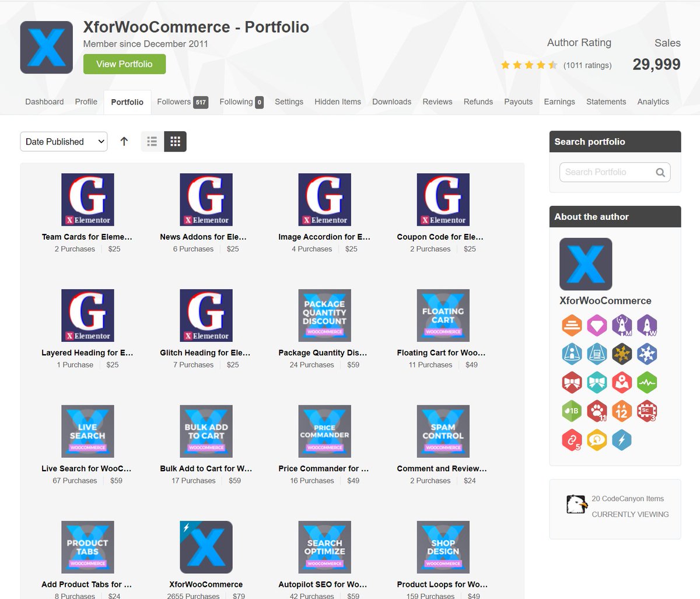Click the XforWooCommerce logo in page header

tap(47, 47)
